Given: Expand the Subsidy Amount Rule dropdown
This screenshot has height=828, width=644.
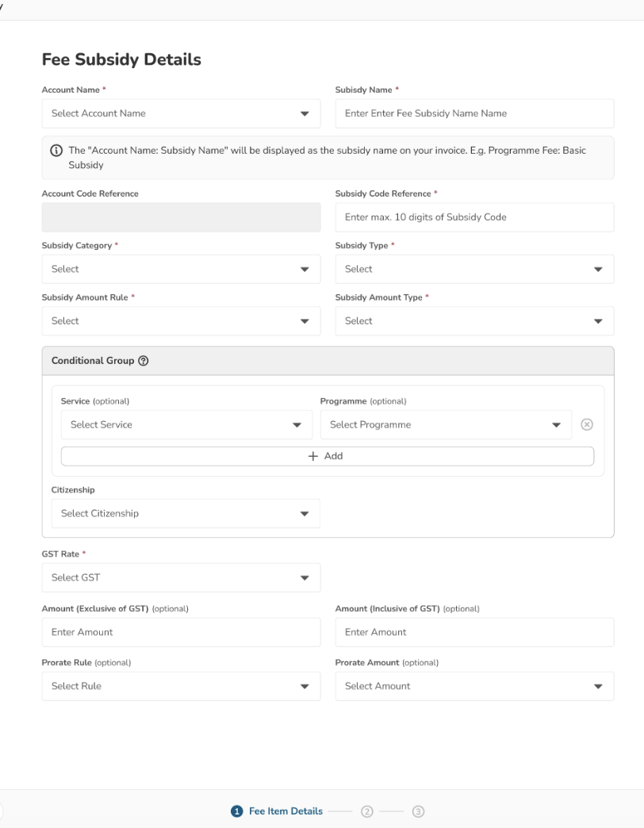Looking at the screenshot, I should click(181, 321).
